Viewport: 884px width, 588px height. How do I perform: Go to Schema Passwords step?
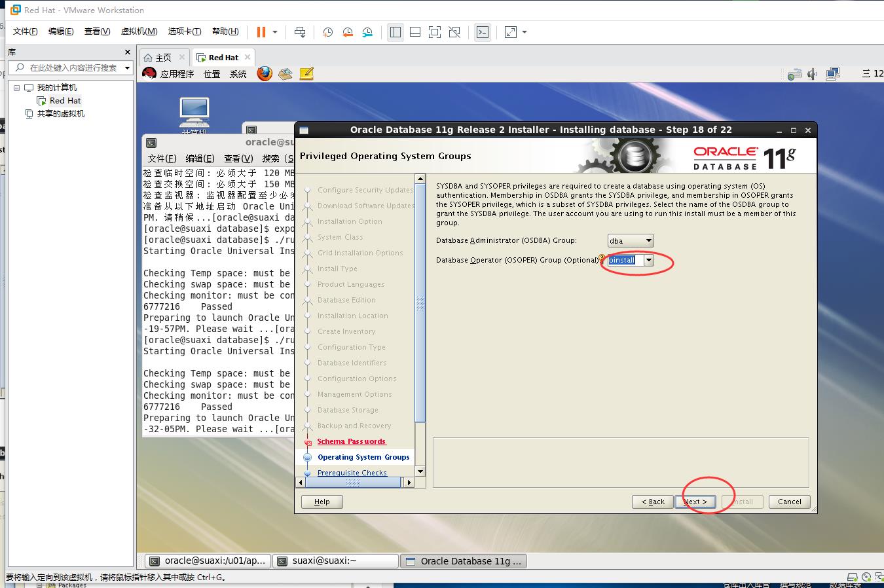point(352,441)
